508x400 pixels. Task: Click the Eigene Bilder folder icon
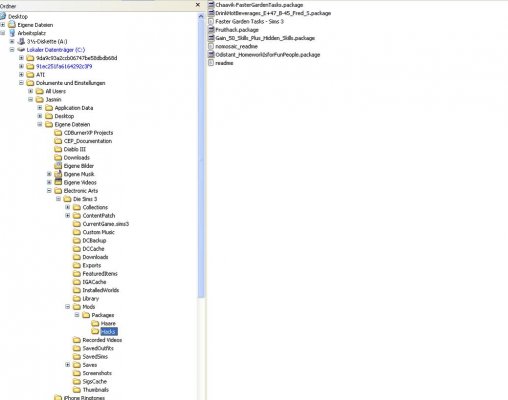[x=58, y=165]
